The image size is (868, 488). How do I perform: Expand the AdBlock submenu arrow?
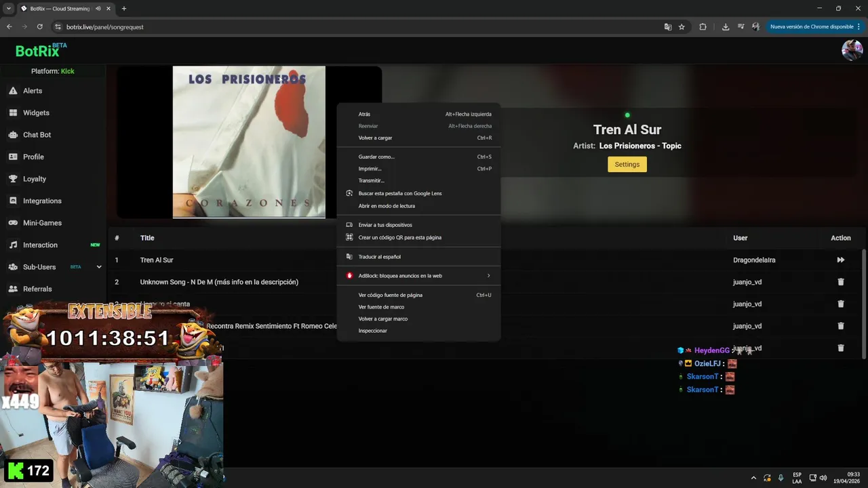(x=488, y=276)
